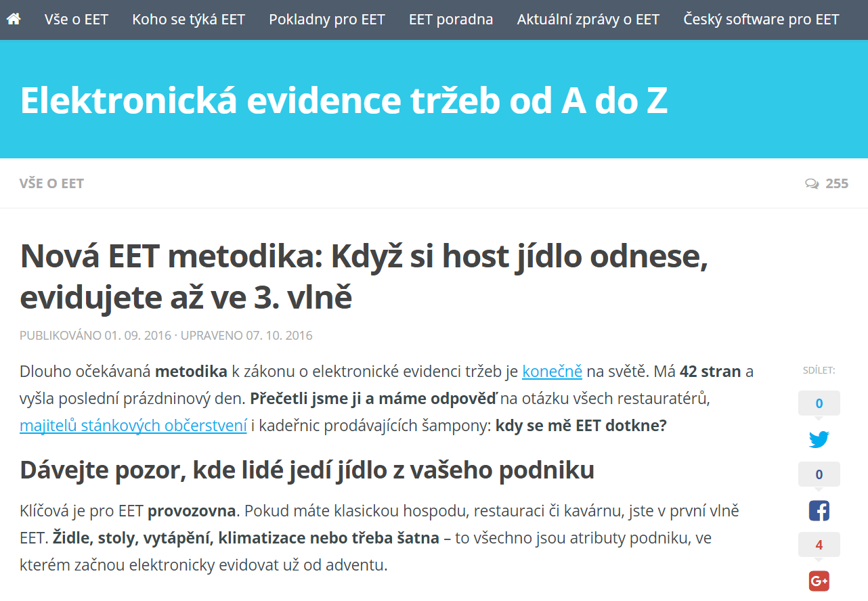This screenshot has width=868, height=601.
Task: Open 'Aktuální zprávy o EET' menu item
Action: [x=588, y=19]
